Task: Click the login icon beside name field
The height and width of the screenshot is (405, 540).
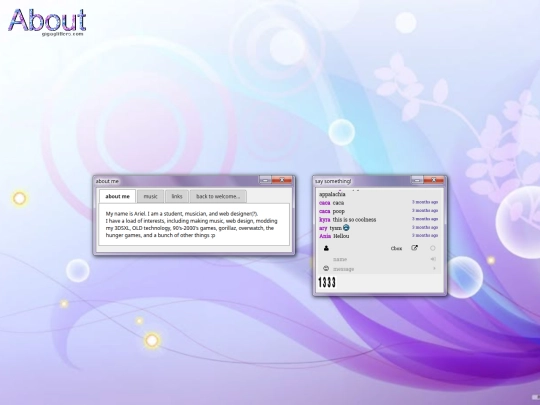Action: (433, 259)
